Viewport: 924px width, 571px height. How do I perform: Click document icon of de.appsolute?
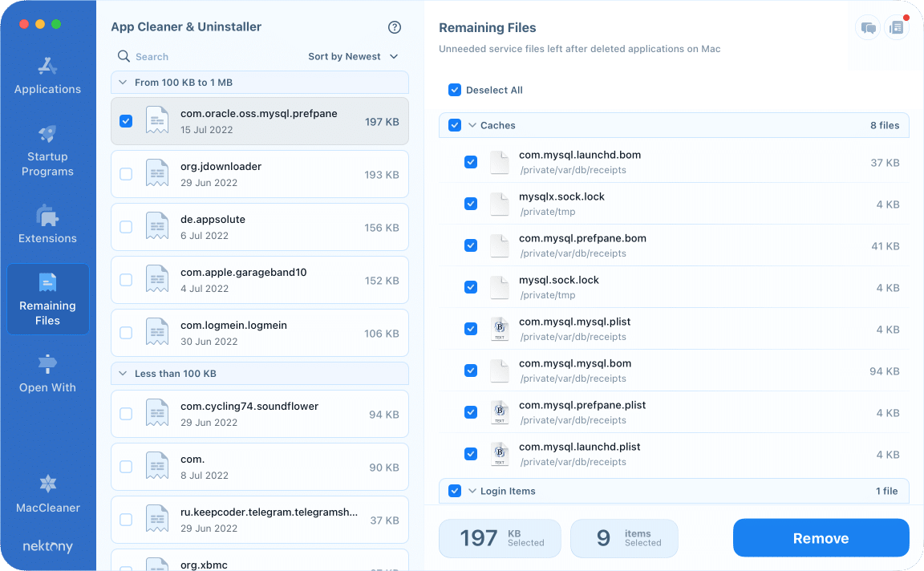[x=156, y=227]
